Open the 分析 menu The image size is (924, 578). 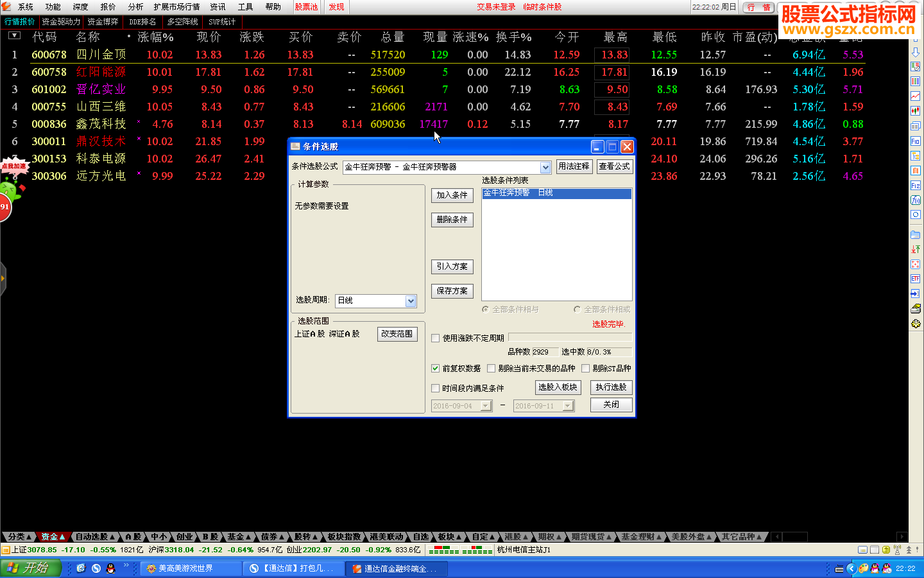click(135, 7)
